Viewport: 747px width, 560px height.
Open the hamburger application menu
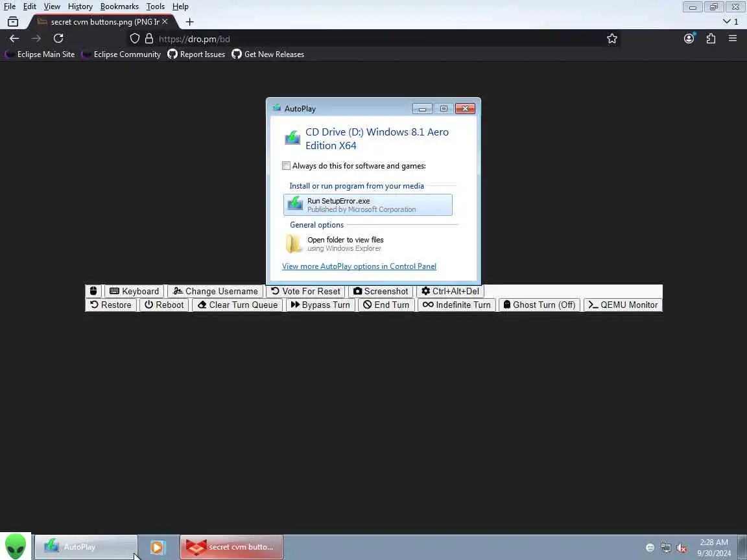coord(733,39)
